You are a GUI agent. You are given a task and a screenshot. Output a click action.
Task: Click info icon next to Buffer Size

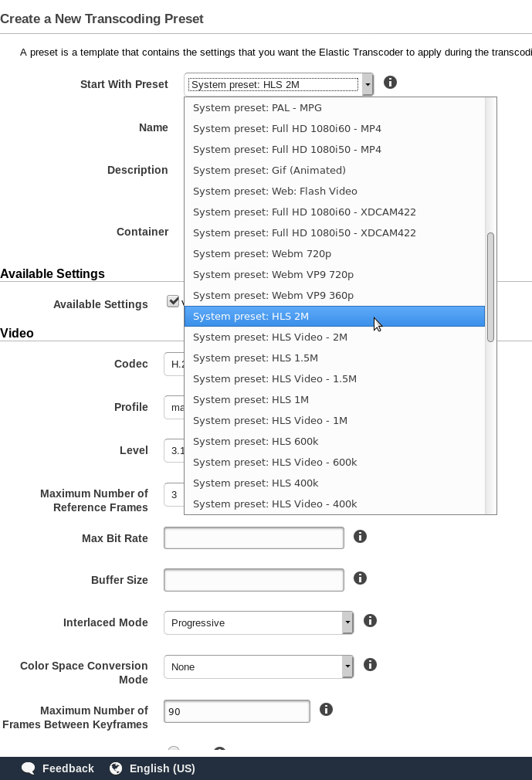pyautogui.click(x=360, y=578)
